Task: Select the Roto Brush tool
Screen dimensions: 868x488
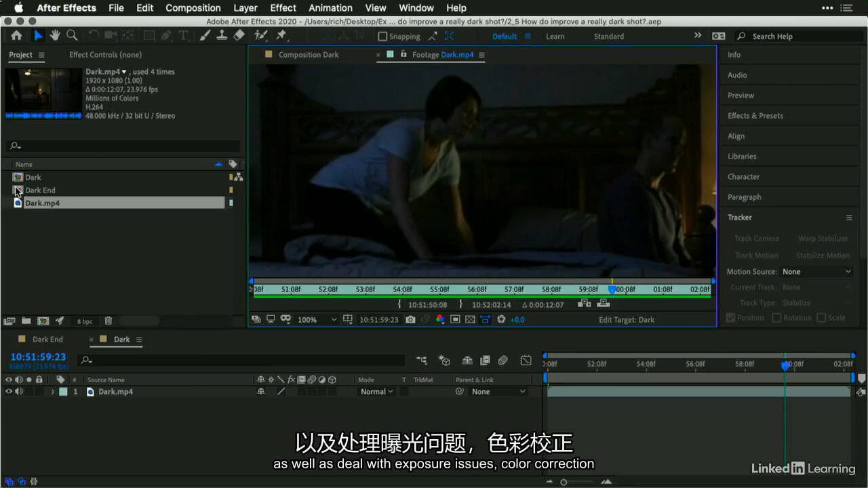Action: click(260, 36)
